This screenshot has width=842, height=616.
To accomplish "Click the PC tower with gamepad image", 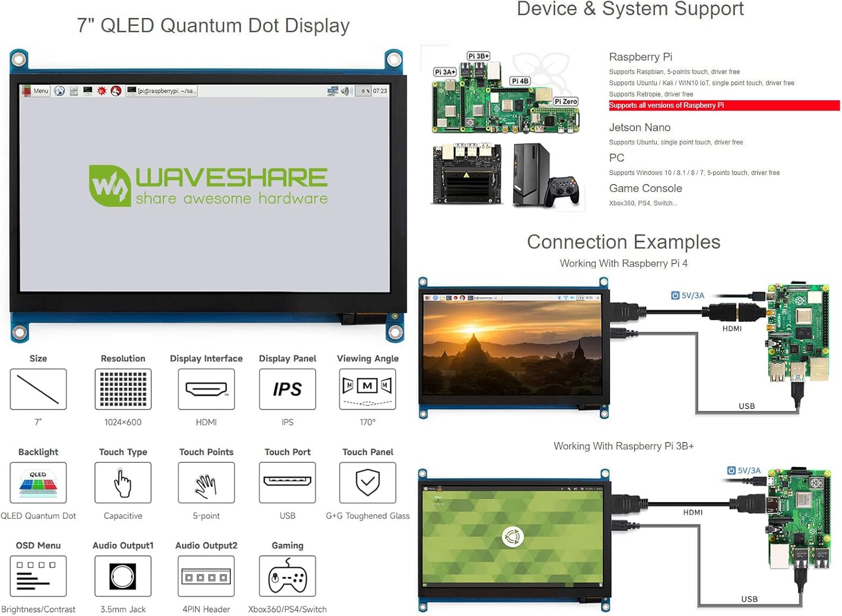I will 546,175.
